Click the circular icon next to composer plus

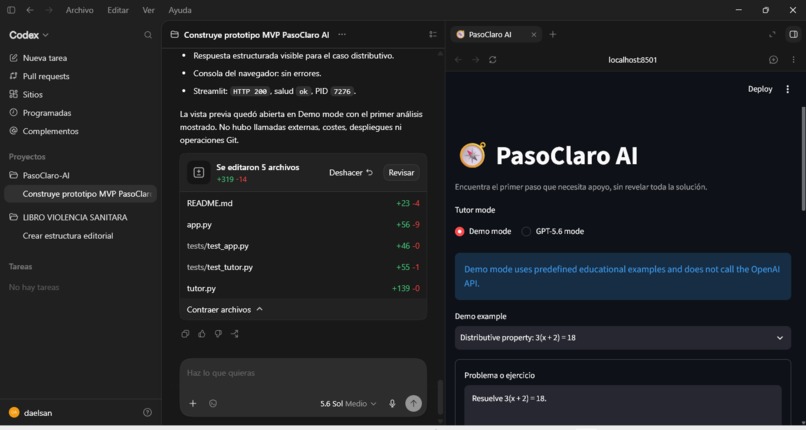pos(213,403)
